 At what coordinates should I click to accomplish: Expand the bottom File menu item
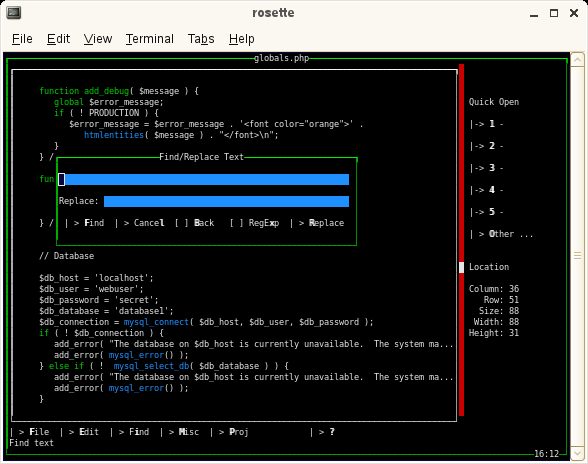coord(30,432)
